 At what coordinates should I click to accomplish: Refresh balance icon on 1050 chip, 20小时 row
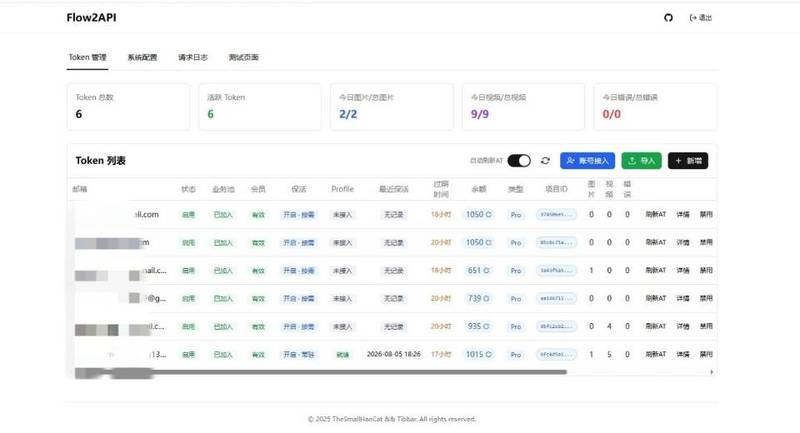tap(488, 242)
